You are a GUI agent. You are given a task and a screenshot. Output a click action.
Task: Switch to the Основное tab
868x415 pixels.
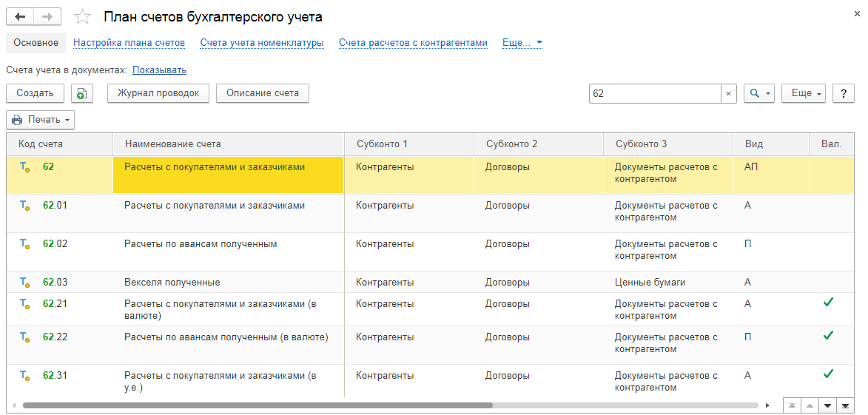click(x=36, y=43)
